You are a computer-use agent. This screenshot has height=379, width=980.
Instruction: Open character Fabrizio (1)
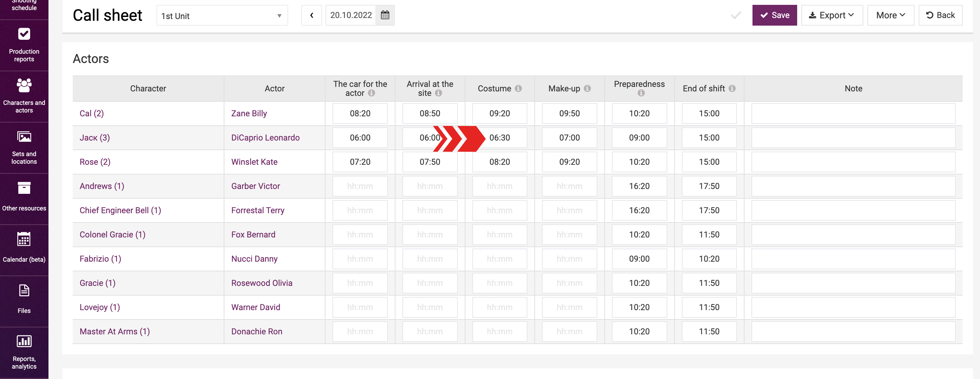(100, 259)
